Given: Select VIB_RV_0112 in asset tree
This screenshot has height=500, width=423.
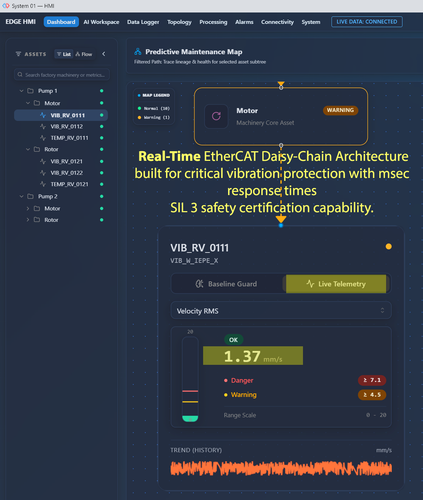Looking at the screenshot, I should click(x=61, y=126).
